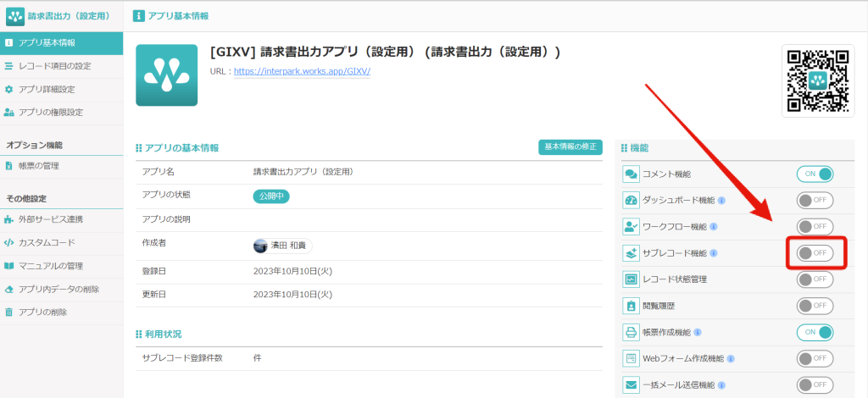Click the 公開中 status badge

point(272,196)
